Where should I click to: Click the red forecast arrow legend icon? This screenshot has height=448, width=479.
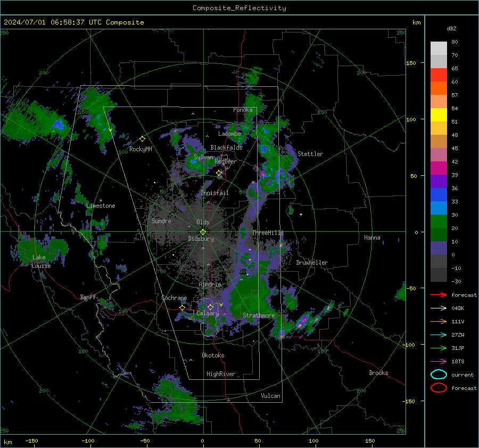[x=439, y=295]
